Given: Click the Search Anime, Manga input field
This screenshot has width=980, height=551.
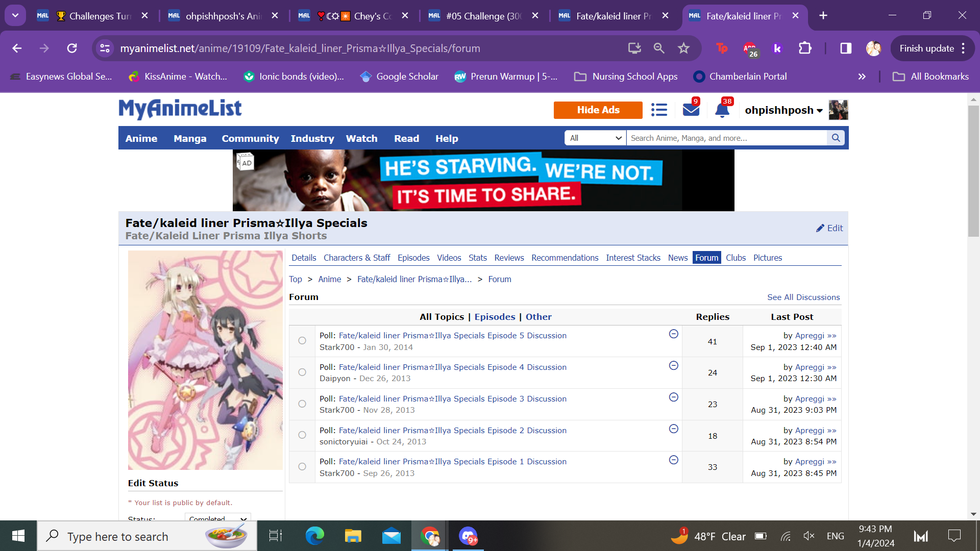Looking at the screenshot, I should [x=725, y=138].
